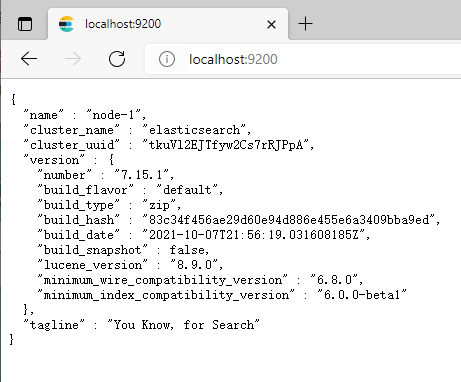461x382 pixels.
Task: Click cluster_uuid value tkuVl2EJTfyw2Cs7rRJPpA
Action: click(x=226, y=145)
